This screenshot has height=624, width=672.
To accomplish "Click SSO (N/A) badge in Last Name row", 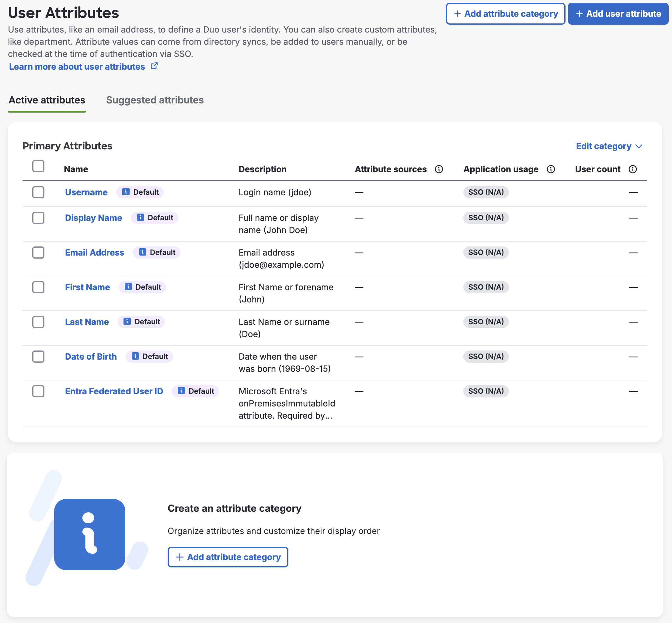I will coord(486,322).
